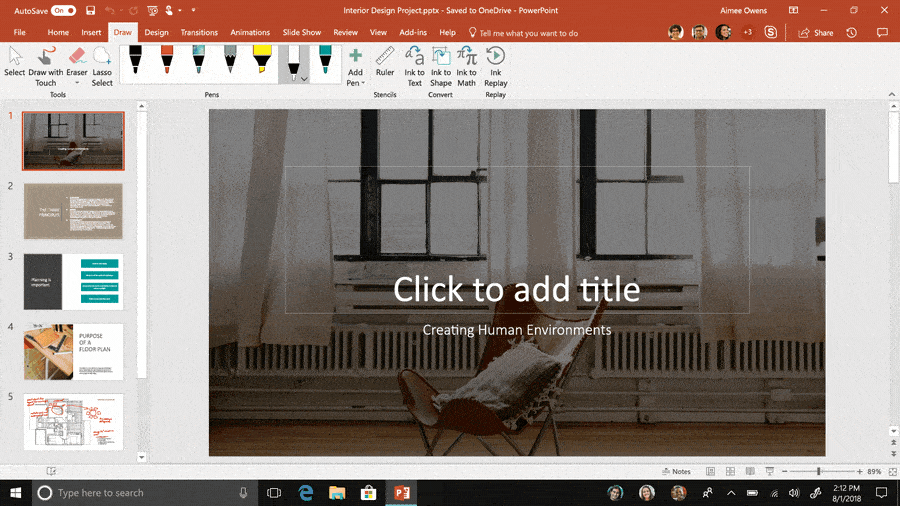This screenshot has width=900, height=506.
Task: Open the Eraser options arrow
Action: click(x=76, y=83)
